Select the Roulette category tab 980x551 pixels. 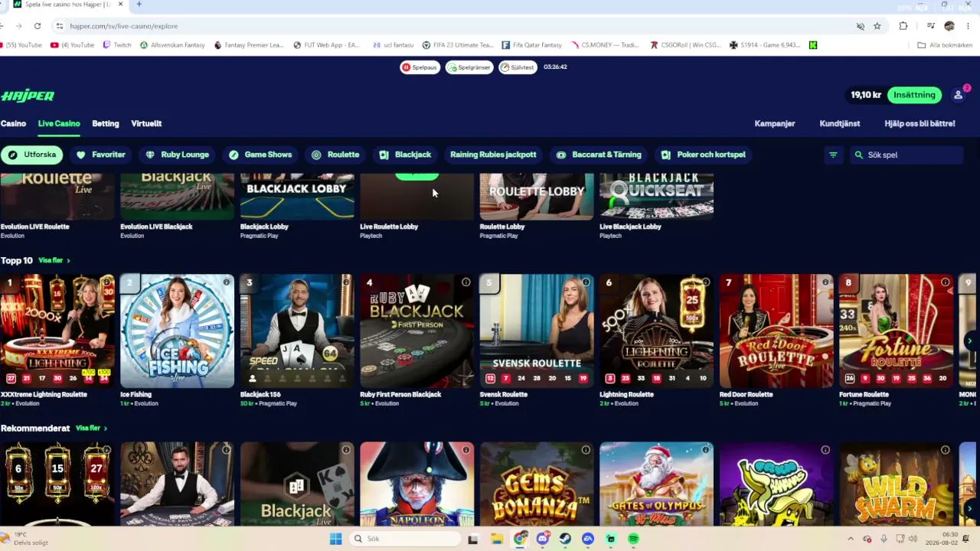(335, 155)
